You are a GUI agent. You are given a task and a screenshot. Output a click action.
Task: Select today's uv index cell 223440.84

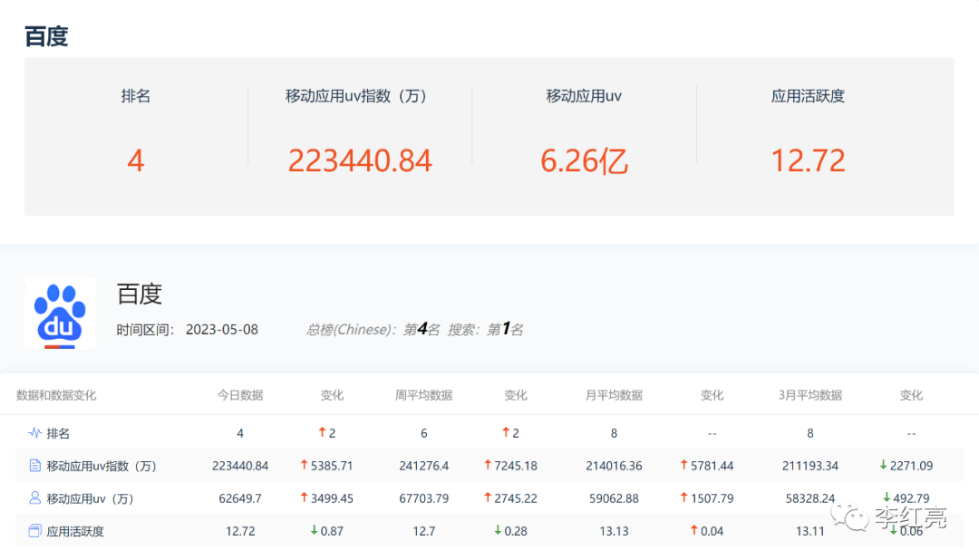[x=240, y=466]
